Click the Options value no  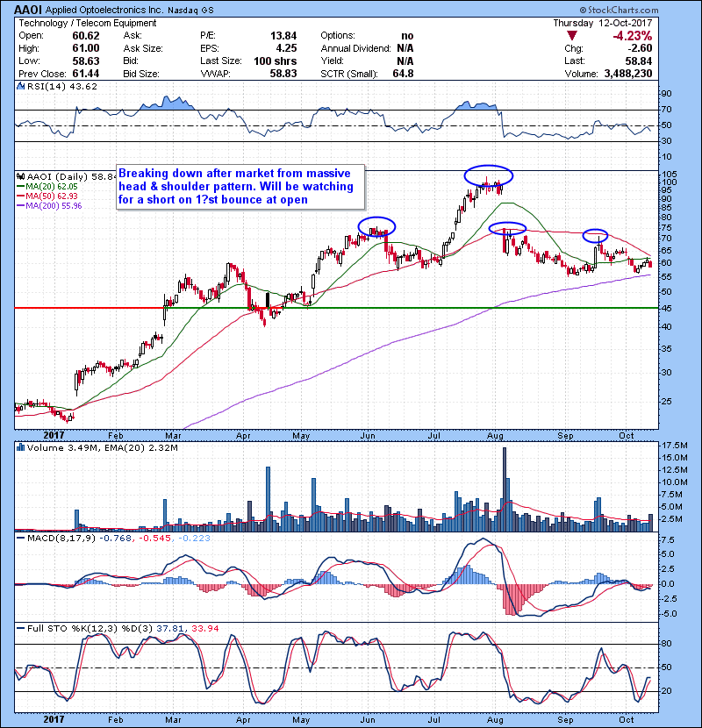coord(407,36)
